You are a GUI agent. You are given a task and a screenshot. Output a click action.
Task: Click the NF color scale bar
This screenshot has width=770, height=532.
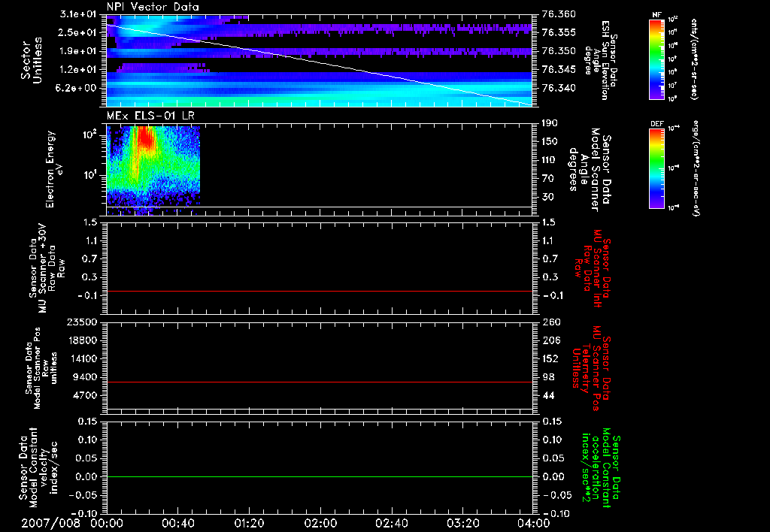tap(656, 59)
